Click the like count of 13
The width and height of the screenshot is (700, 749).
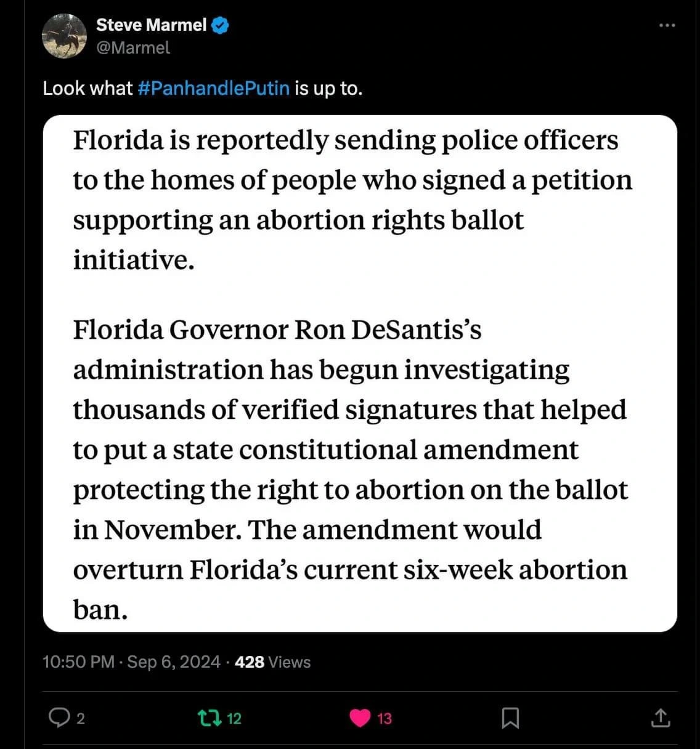pyautogui.click(x=385, y=718)
